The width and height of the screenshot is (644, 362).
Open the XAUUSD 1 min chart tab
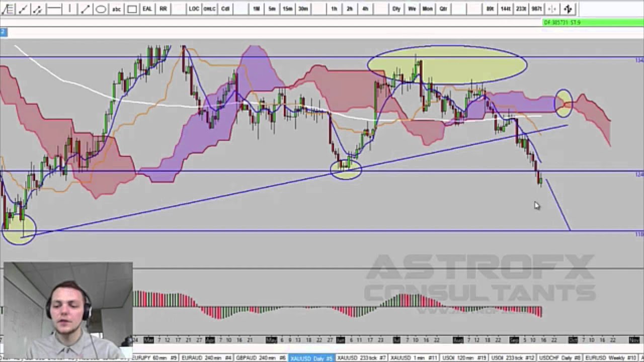pos(414,357)
